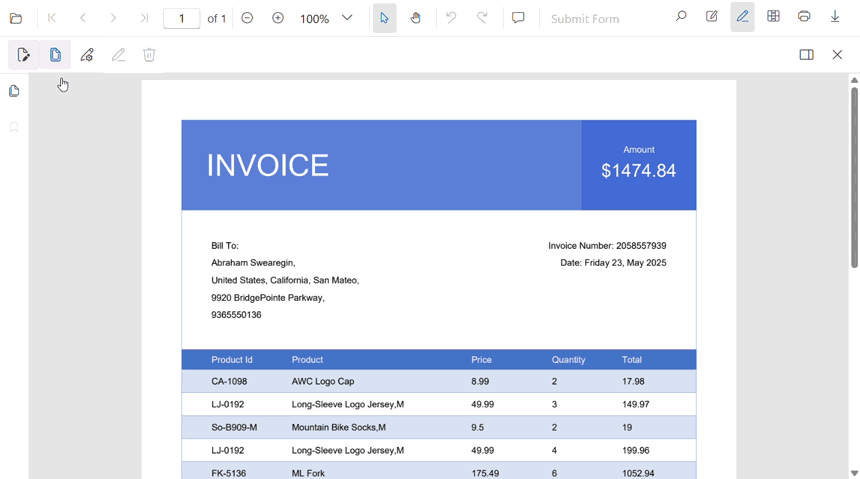Select the sign document toolbar item
Image resolution: width=860 pixels, height=479 pixels.
[24, 55]
